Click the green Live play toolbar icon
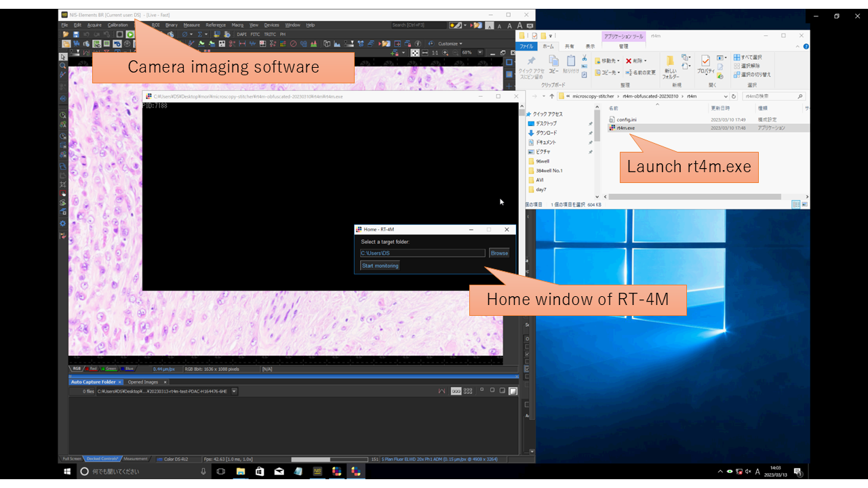Image resolution: width=868 pixels, height=488 pixels. [x=130, y=34]
